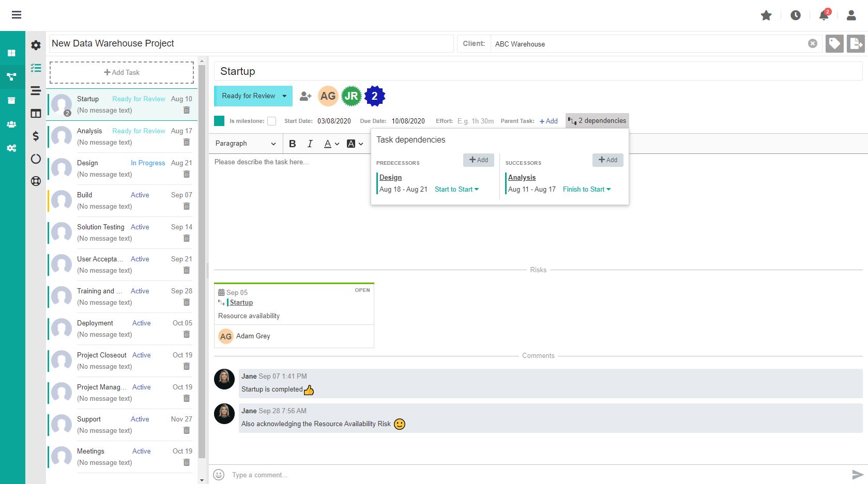Open project settings gear icon
The width and height of the screenshot is (868, 484).
[36, 45]
